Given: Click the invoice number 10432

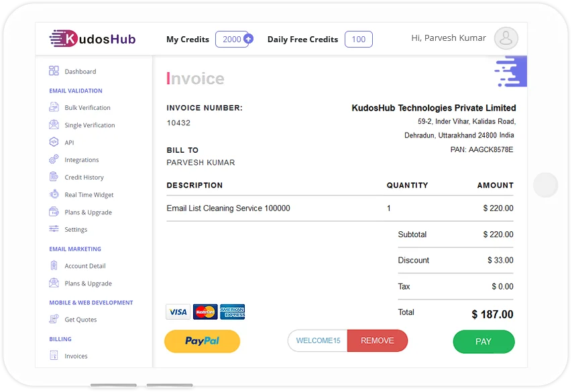Looking at the screenshot, I should (178, 123).
